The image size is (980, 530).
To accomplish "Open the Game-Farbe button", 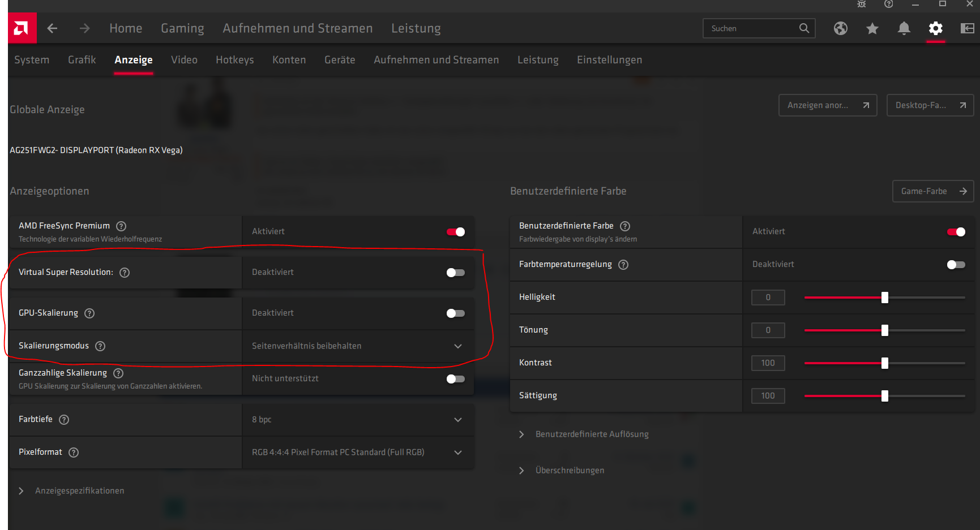I will [x=933, y=191].
